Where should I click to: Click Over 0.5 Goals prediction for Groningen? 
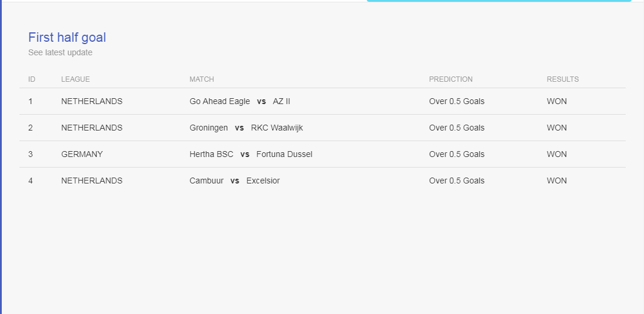[457, 128]
